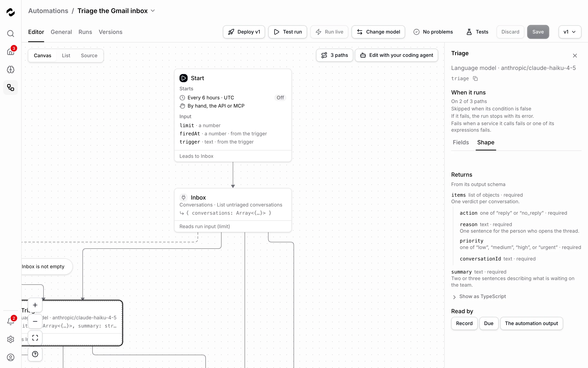Open the Runs tab
The image size is (588, 368).
click(x=85, y=32)
